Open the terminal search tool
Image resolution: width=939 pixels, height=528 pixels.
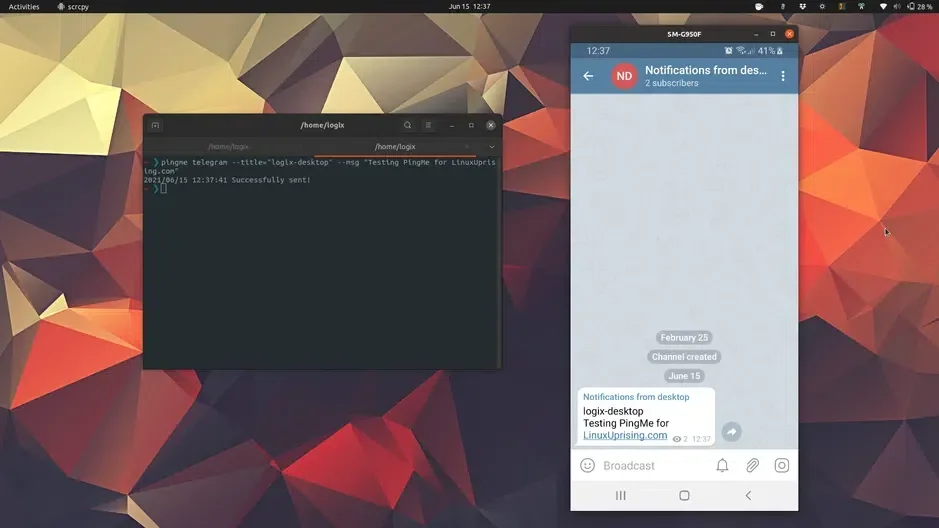point(407,125)
